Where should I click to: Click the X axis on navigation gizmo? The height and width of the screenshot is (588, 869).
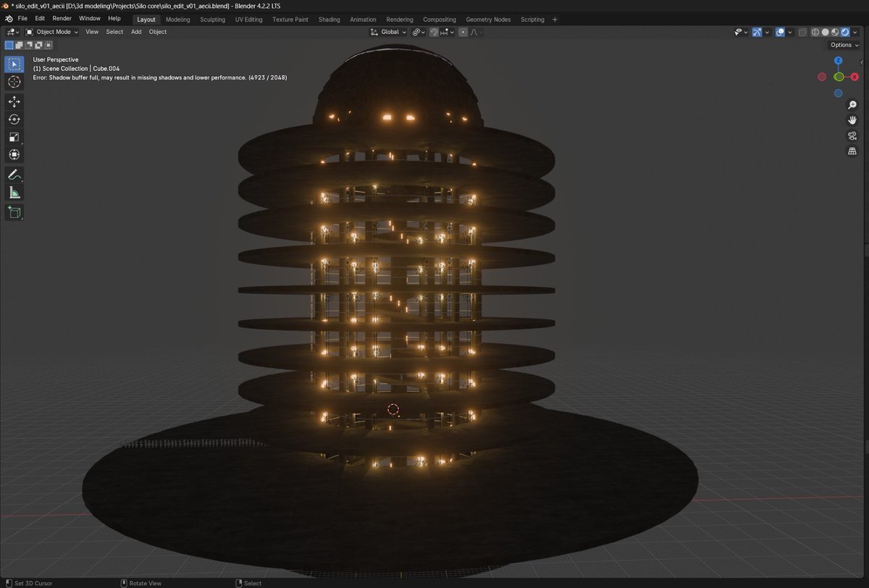coord(855,77)
